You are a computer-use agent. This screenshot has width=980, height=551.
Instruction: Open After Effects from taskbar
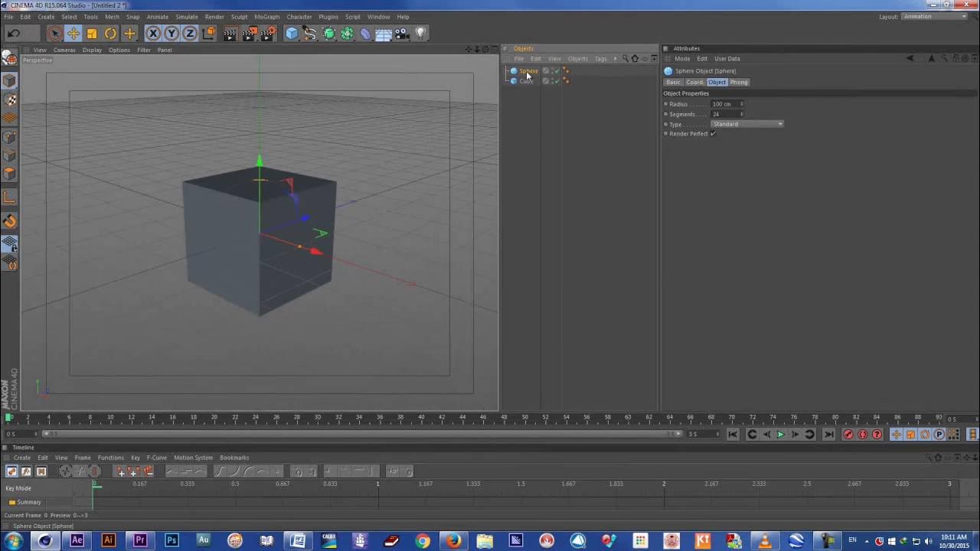[77, 540]
